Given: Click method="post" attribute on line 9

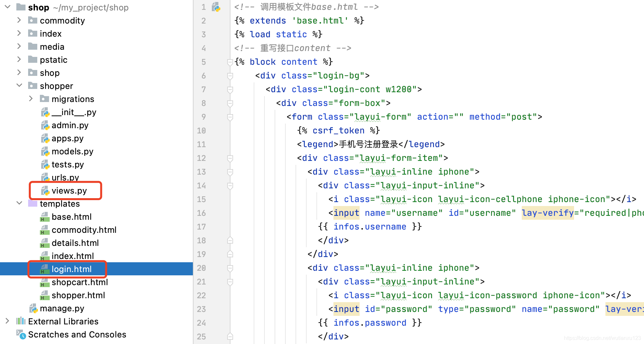Looking at the screenshot, I should point(503,117).
